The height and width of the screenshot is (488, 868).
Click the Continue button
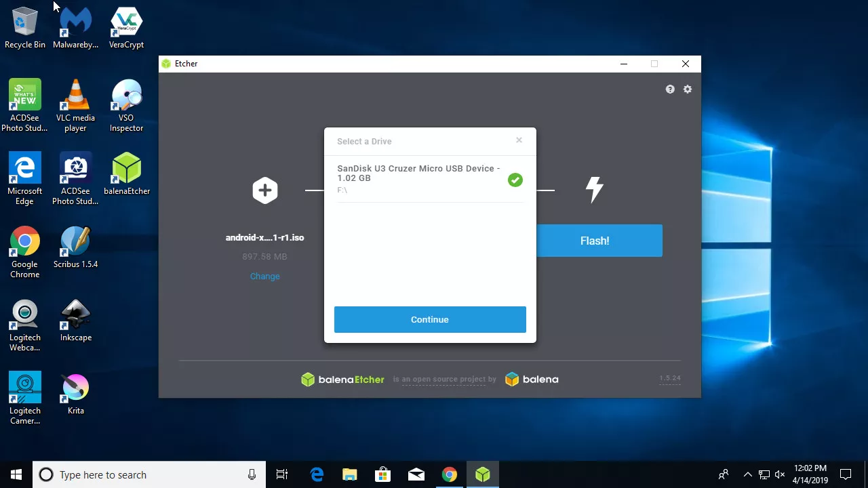tap(430, 319)
